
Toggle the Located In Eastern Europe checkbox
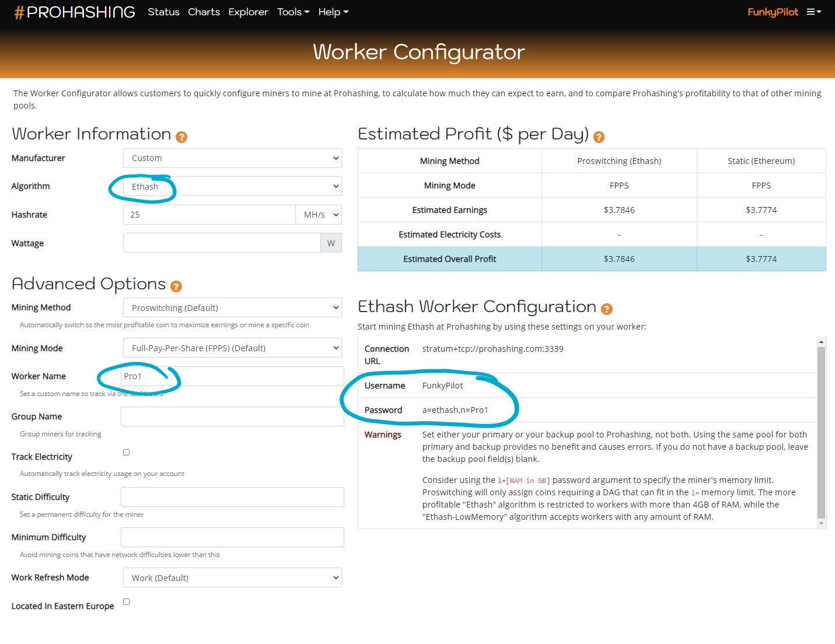click(x=126, y=601)
